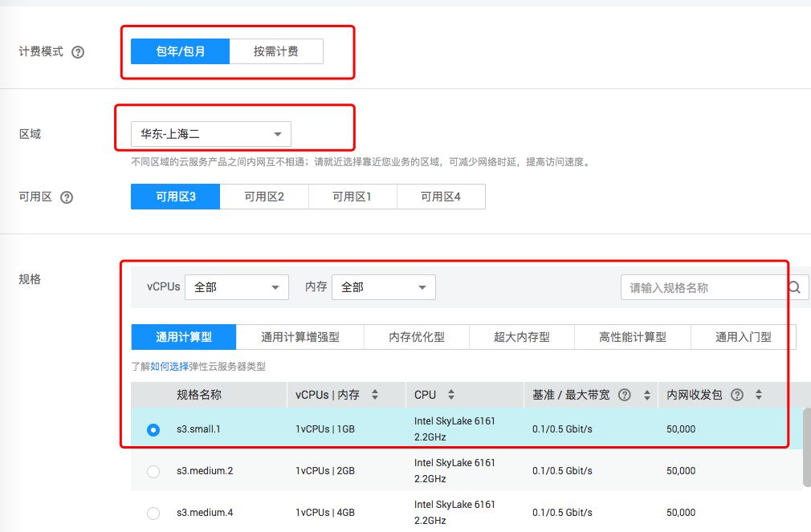This screenshot has height=532, width=811.
Task: Click the 计费模式 help icon
Action: [x=78, y=51]
